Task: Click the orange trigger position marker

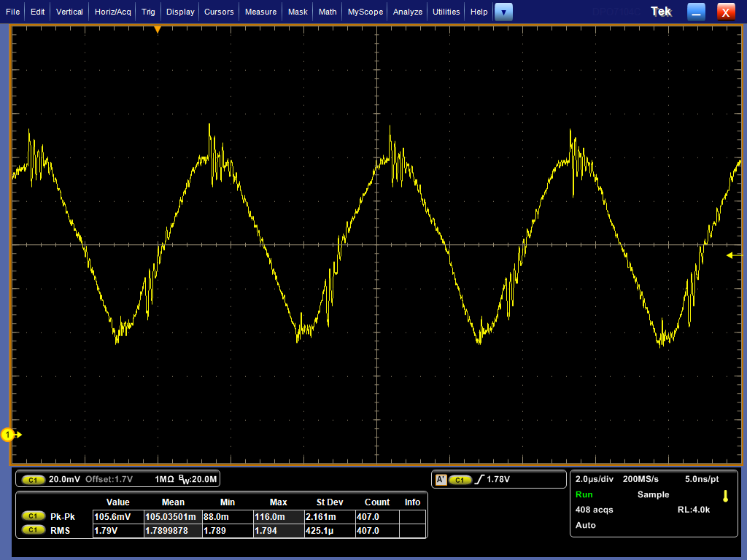Action: 157,29
